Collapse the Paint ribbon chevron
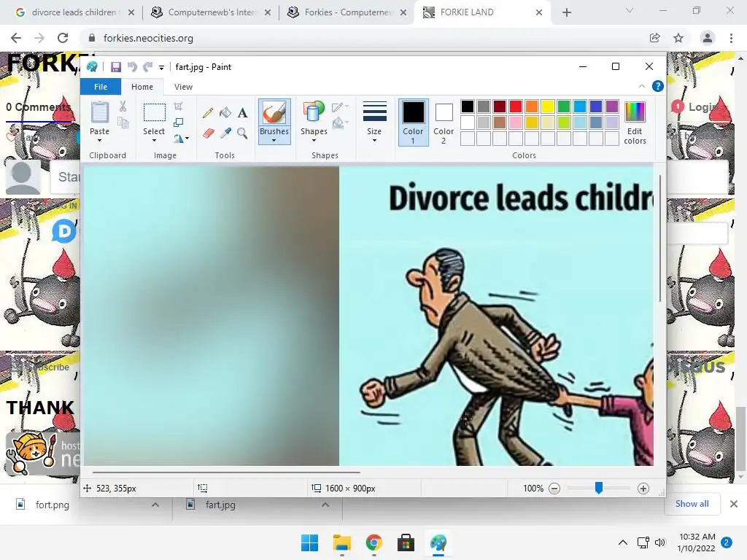This screenshot has width=747, height=560. coord(642,86)
